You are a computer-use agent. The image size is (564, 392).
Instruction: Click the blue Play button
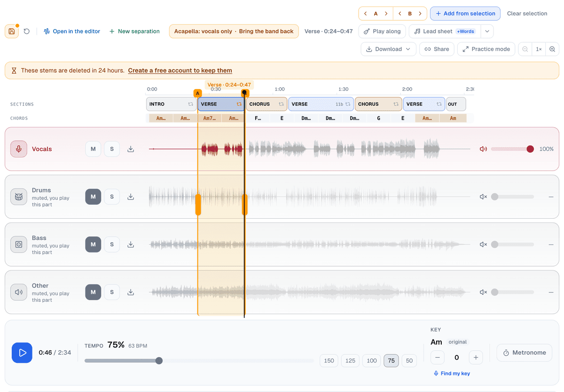tap(22, 353)
